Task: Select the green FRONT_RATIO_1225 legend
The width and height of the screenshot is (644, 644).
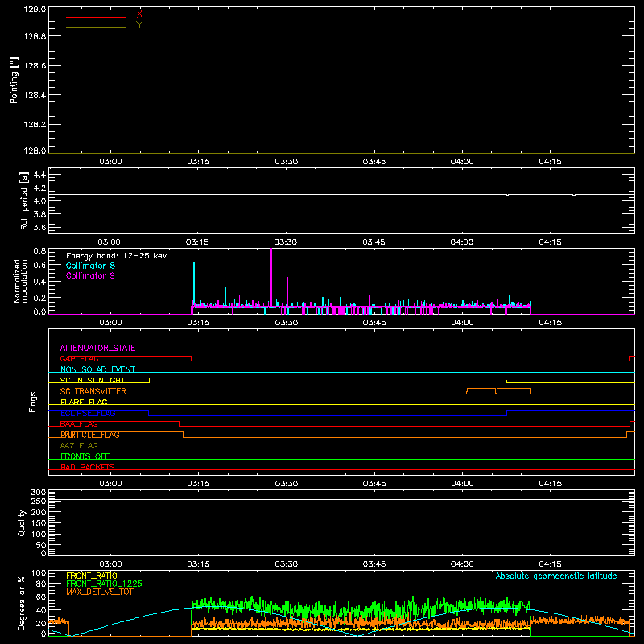Action: pos(104,584)
